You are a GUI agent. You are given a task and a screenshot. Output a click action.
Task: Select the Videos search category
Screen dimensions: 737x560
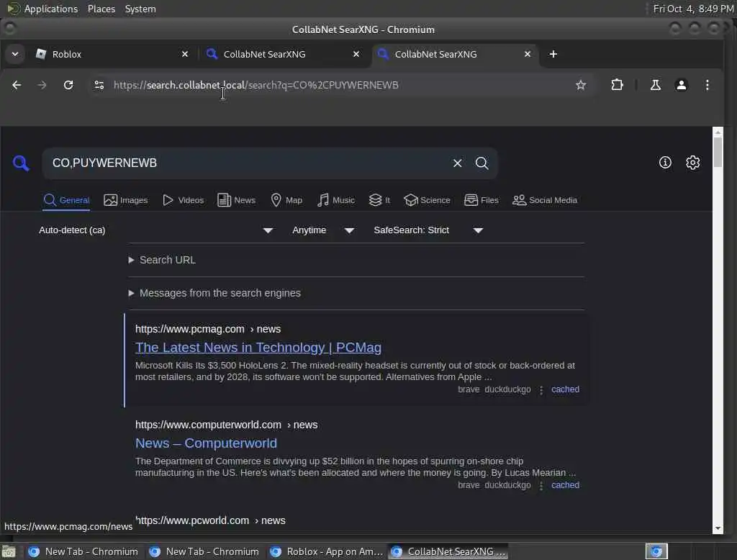[x=183, y=200]
